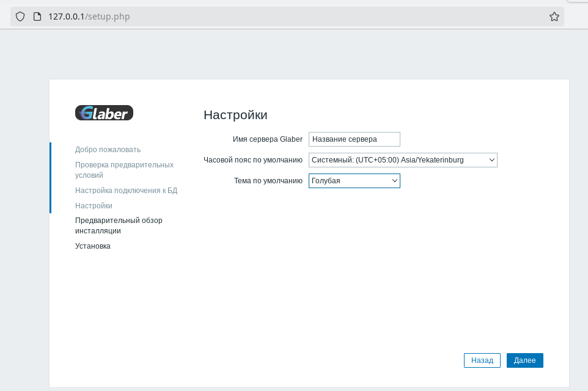Image resolution: width=588 pixels, height=391 pixels.
Task: Click the tracking protection shield icon
Action: click(x=20, y=17)
